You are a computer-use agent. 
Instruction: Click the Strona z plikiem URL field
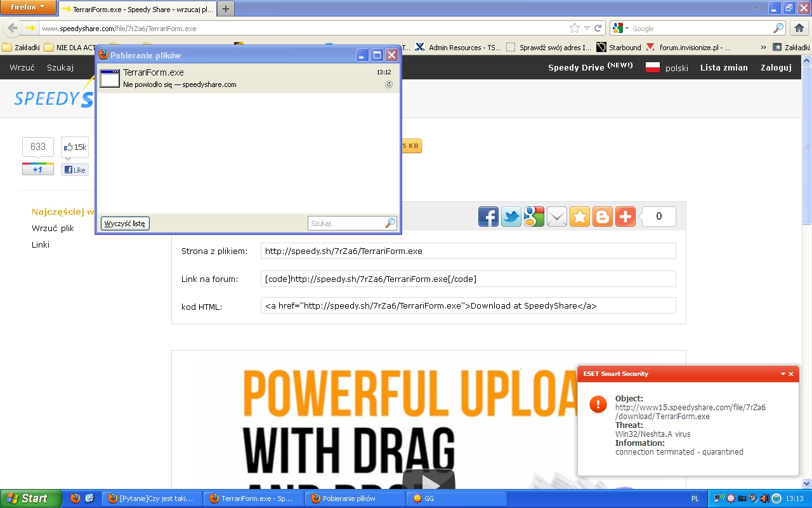(468, 251)
